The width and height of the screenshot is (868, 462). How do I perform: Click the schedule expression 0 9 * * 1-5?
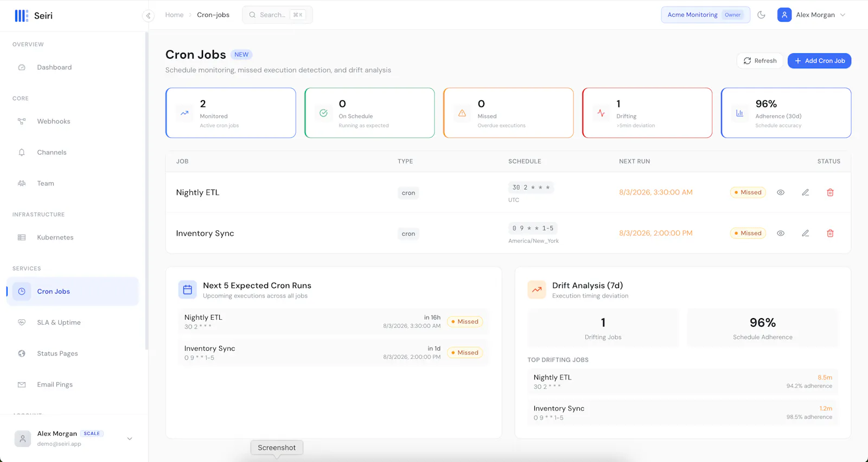point(533,229)
